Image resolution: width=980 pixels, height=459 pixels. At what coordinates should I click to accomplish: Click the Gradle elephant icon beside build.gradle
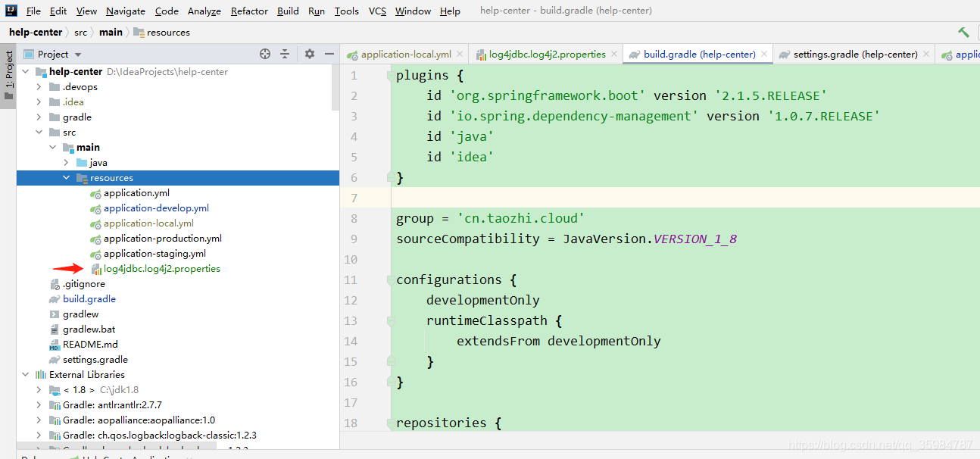(x=55, y=298)
